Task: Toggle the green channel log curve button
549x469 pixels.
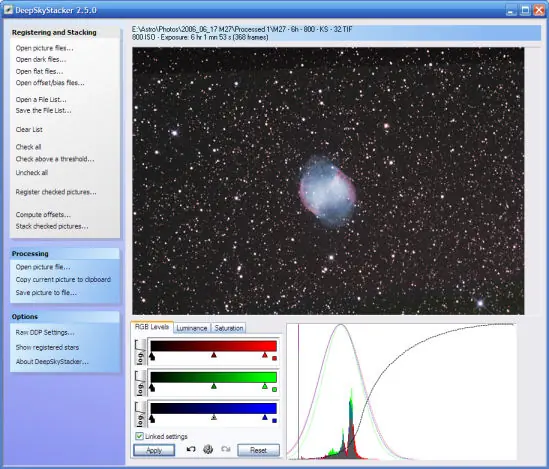Action: [x=140, y=384]
